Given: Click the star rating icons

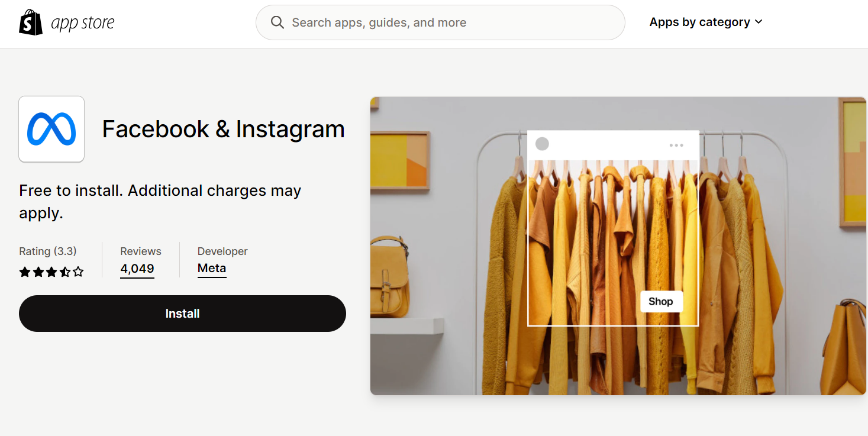Looking at the screenshot, I should click(x=51, y=272).
